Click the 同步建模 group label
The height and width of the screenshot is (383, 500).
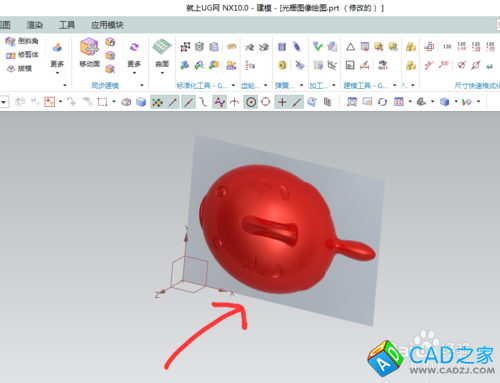[x=105, y=86]
